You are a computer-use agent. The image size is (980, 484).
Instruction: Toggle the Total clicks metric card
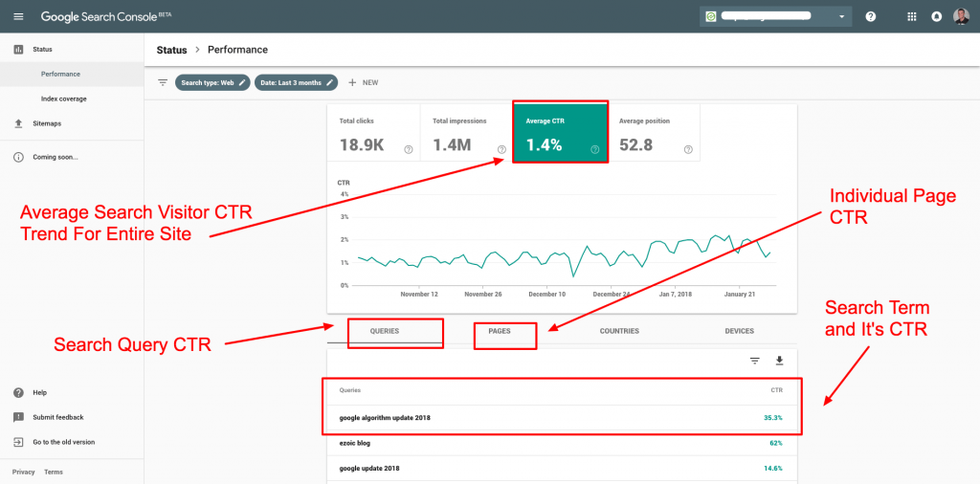(x=373, y=133)
